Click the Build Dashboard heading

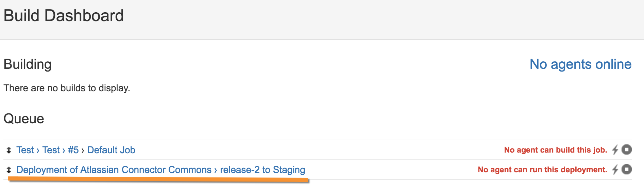pos(64,16)
